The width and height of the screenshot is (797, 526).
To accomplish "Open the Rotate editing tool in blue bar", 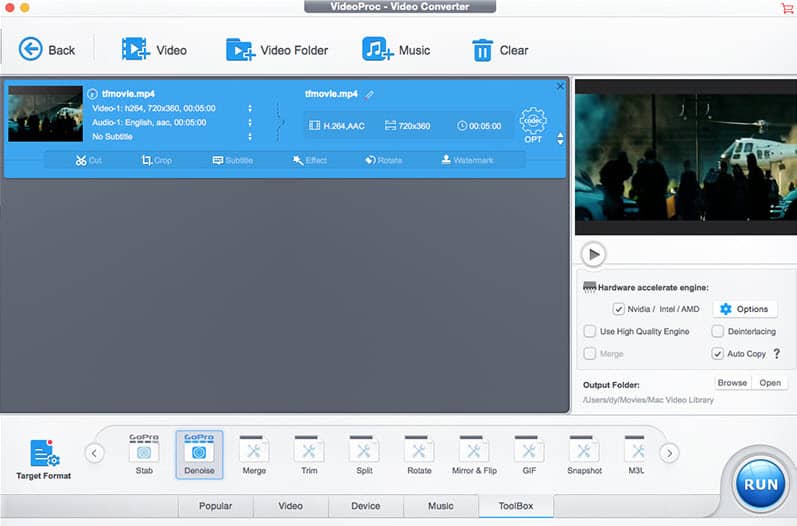I will click(383, 161).
